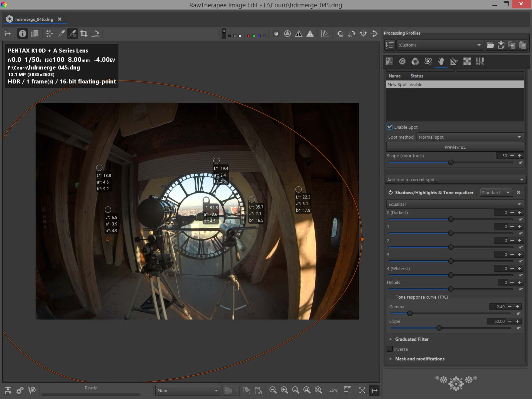Image resolution: width=532 pixels, height=399 pixels.
Task: Click the Color tools tab icon
Action: pos(415,61)
